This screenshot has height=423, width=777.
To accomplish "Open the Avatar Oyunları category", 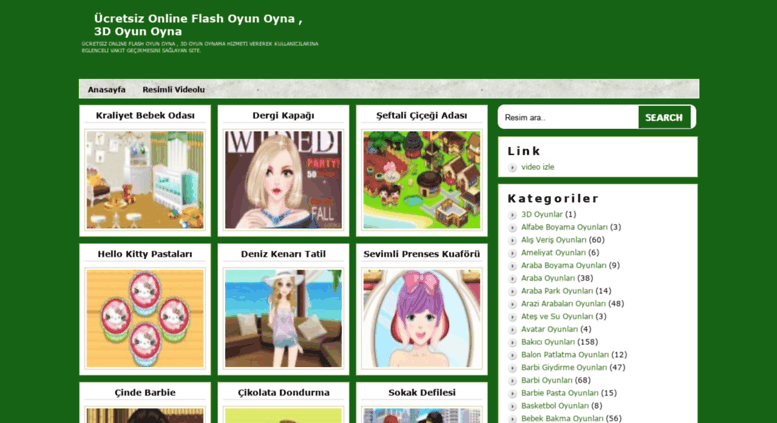I will (x=549, y=329).
